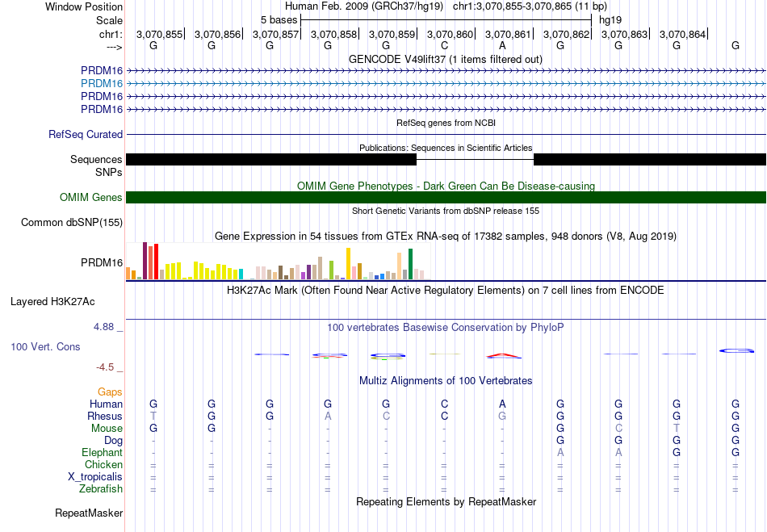Open the GTEx 'Gene Expression in 54 tissues' title
This screenshot has width=767, height=532.
pos(446,237)
